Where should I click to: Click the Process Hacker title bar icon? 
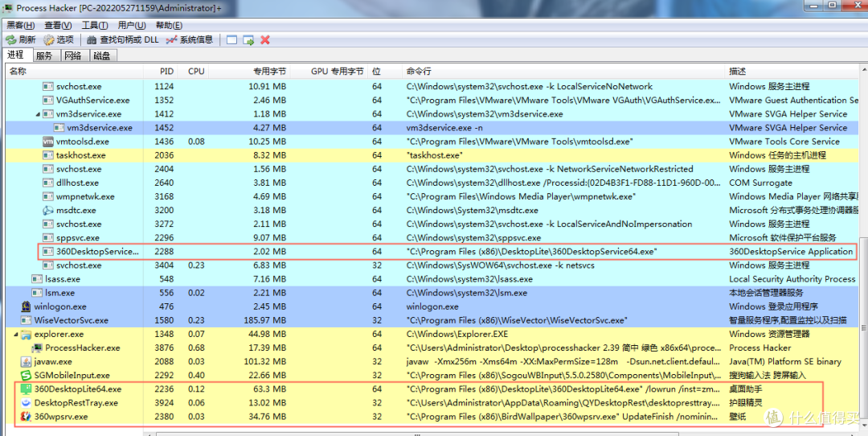tap(9, 8)
